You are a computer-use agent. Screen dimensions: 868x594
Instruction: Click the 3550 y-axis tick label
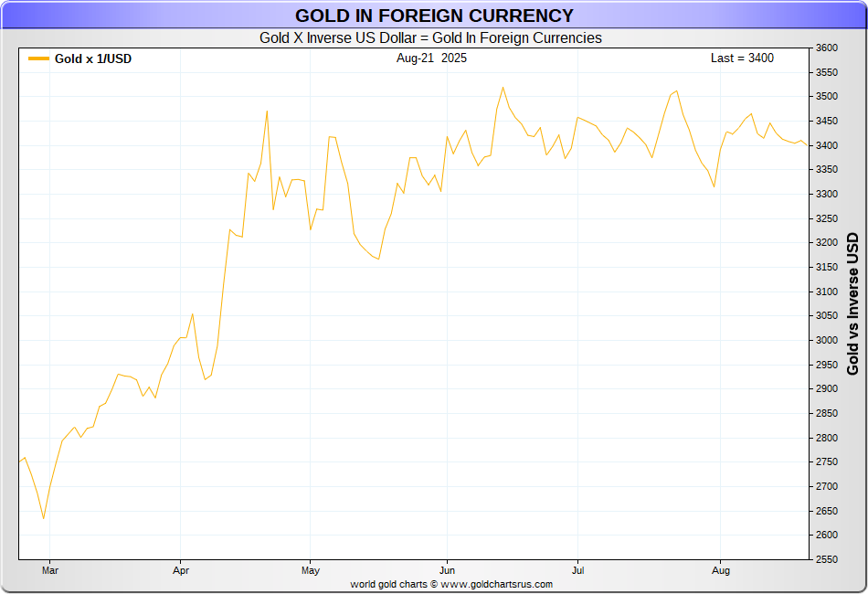(827, 72)
